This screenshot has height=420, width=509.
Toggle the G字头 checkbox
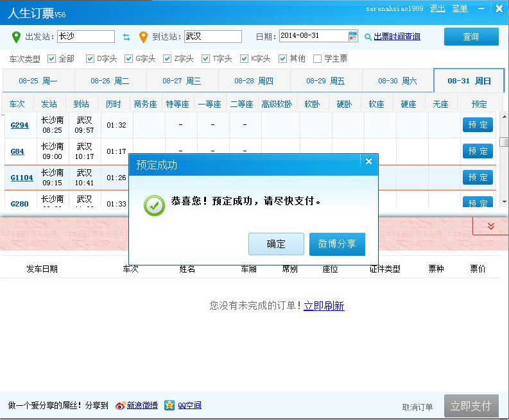coord(129,59)
